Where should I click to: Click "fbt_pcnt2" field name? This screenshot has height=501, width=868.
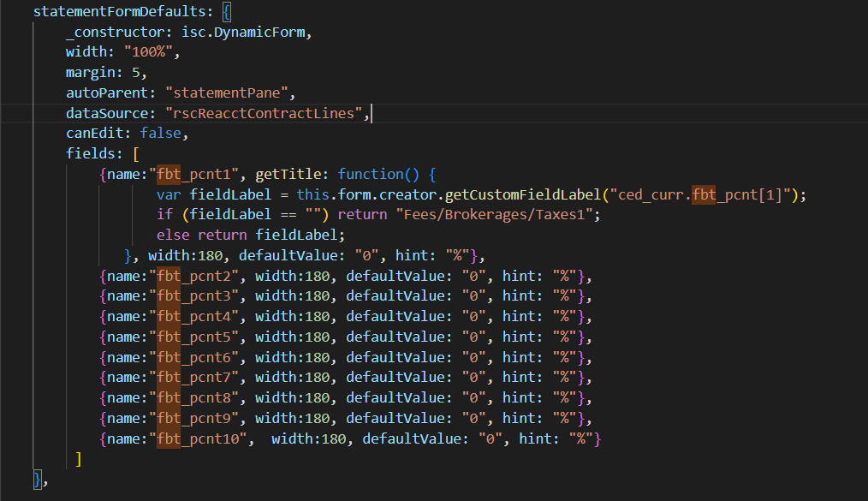click(193, 277)
